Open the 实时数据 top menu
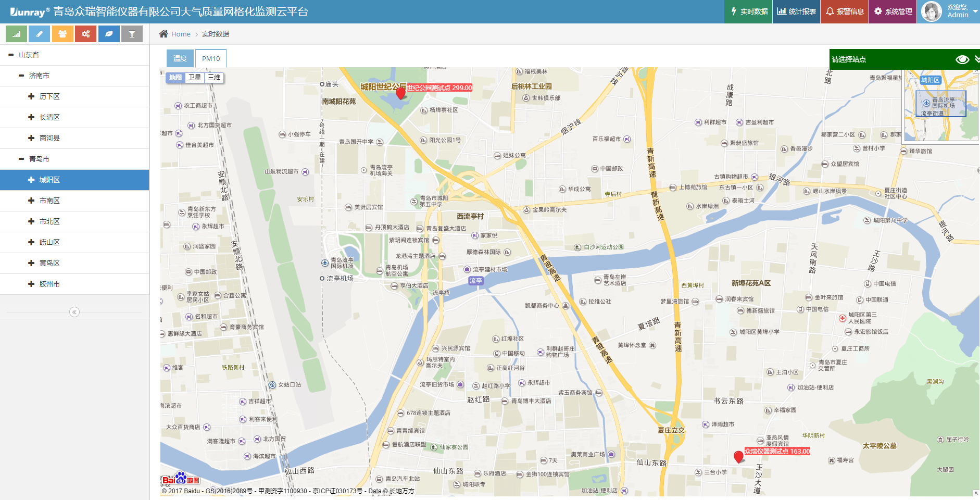 [x=748, y=11]
